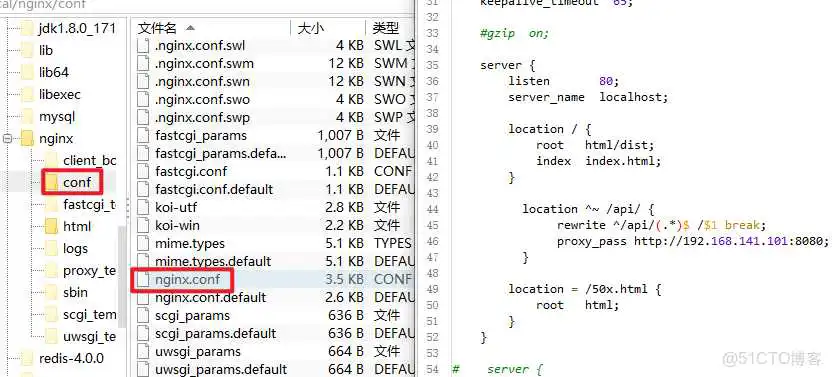This screenshot has height=377, width=832.
Task: Select file name .nginx.conf.swo
Action: 202,100
